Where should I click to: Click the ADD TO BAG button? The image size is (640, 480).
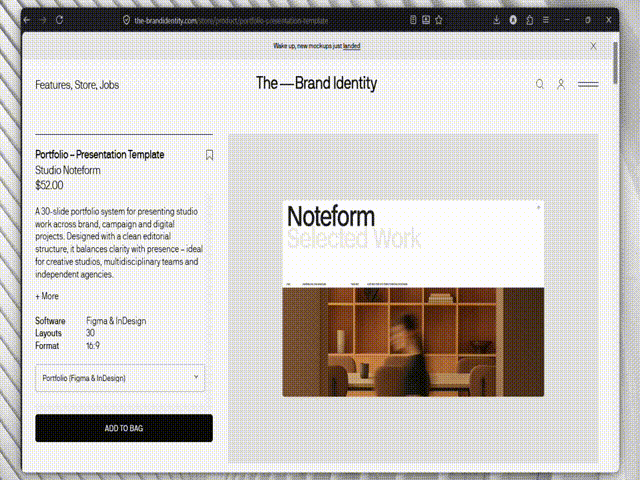click(124, 428)
